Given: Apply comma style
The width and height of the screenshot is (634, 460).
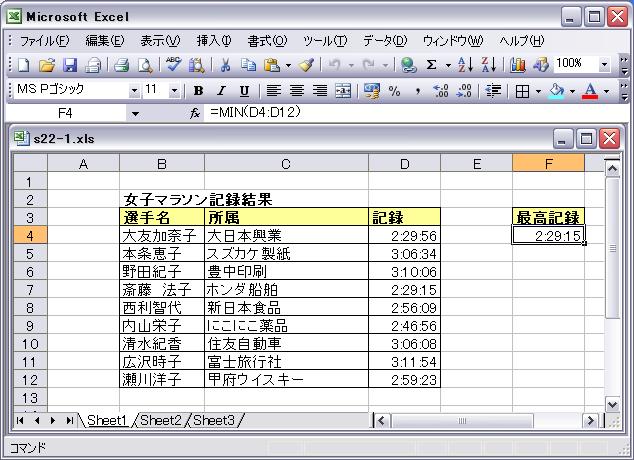Looking at the screenshot, I should click(417, 92).
